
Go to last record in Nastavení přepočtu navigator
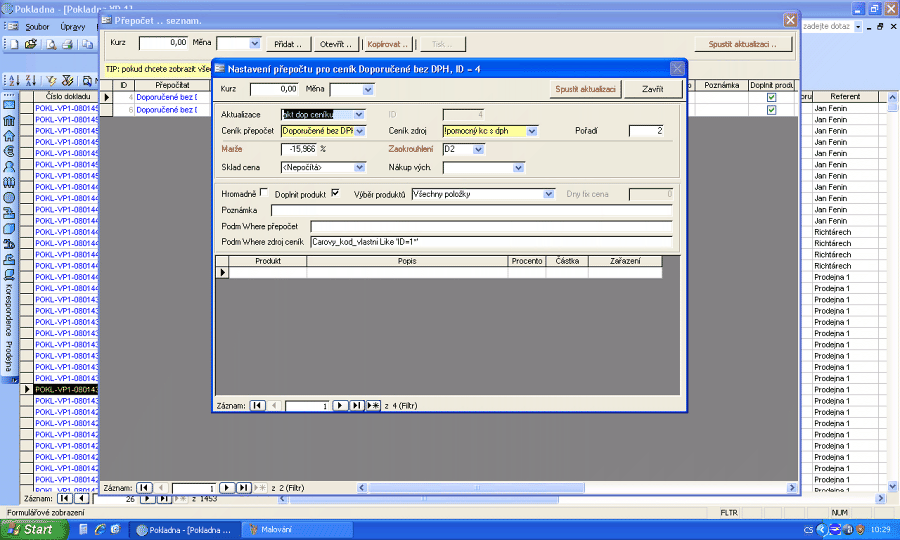point(356,405)
